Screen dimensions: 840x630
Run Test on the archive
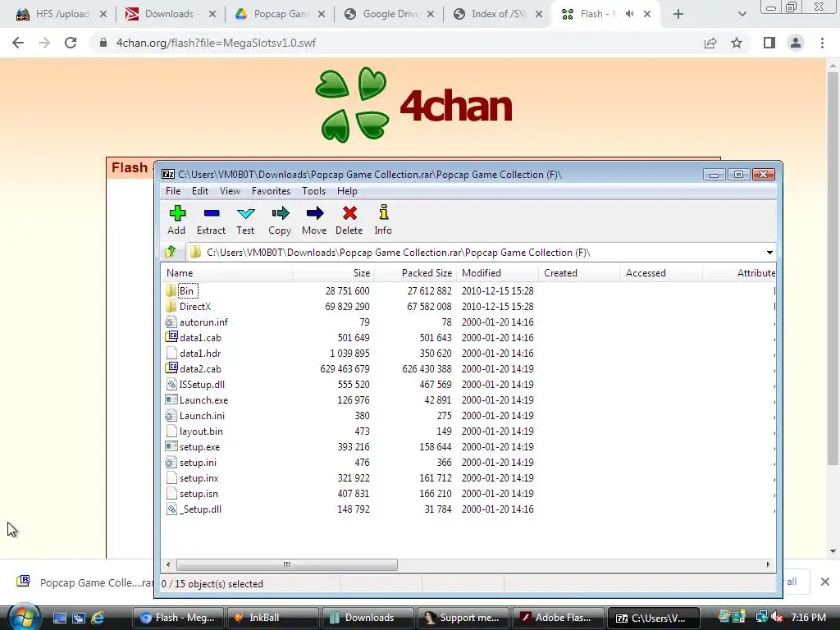pyautogui.click(x=245, y=220)
